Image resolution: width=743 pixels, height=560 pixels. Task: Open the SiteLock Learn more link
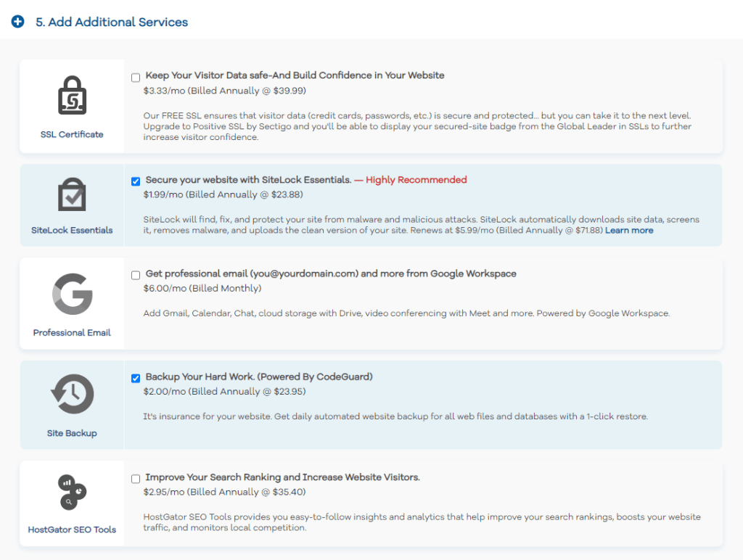pyautogui.click(x=628, y=230)
